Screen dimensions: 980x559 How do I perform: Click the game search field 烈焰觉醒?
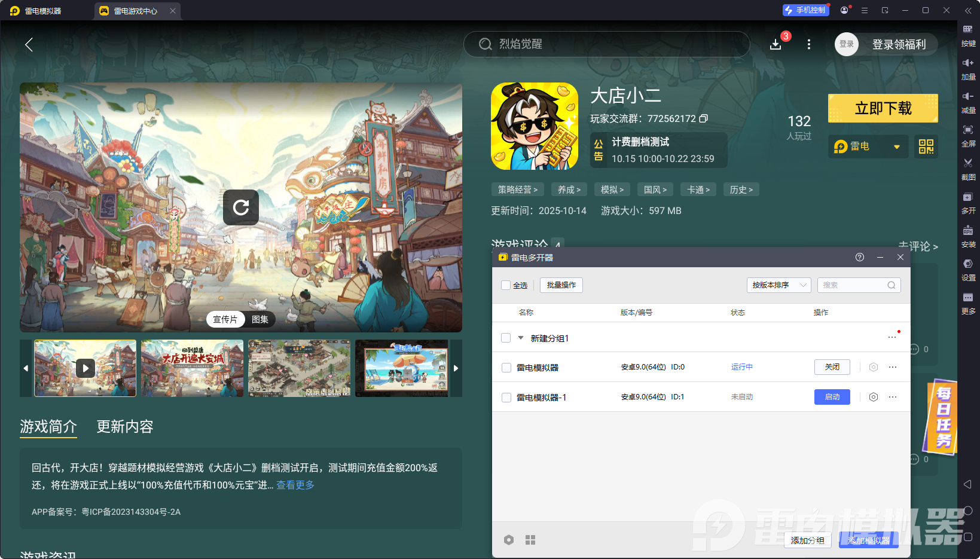(x=607, y=44)
